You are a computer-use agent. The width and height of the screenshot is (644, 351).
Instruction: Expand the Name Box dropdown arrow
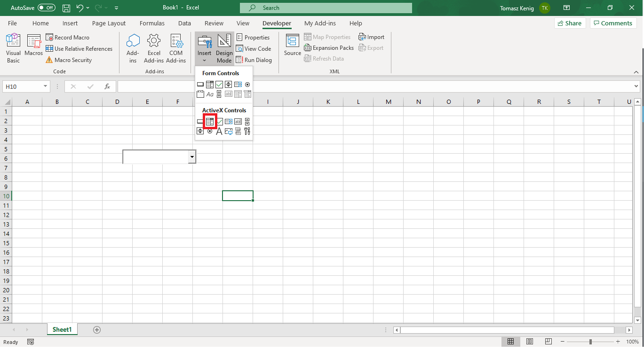tap(45, 86)
